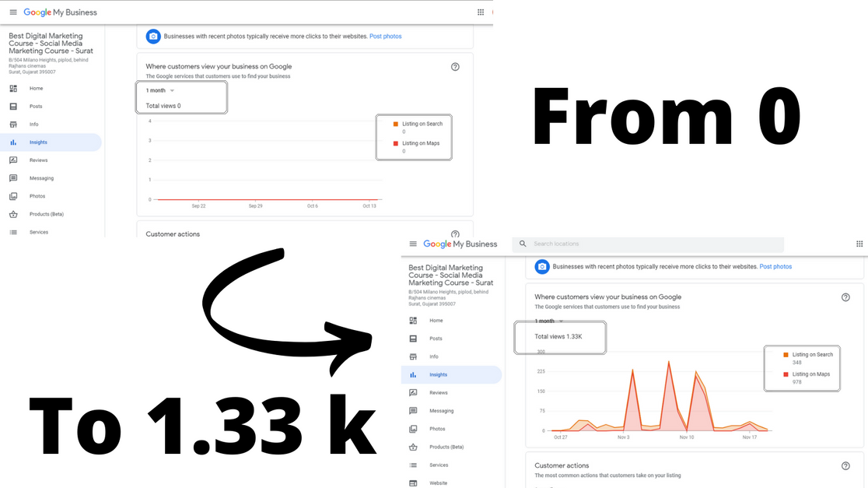Click the 'Oct 13' axis label on the chart

click(369, 206)
